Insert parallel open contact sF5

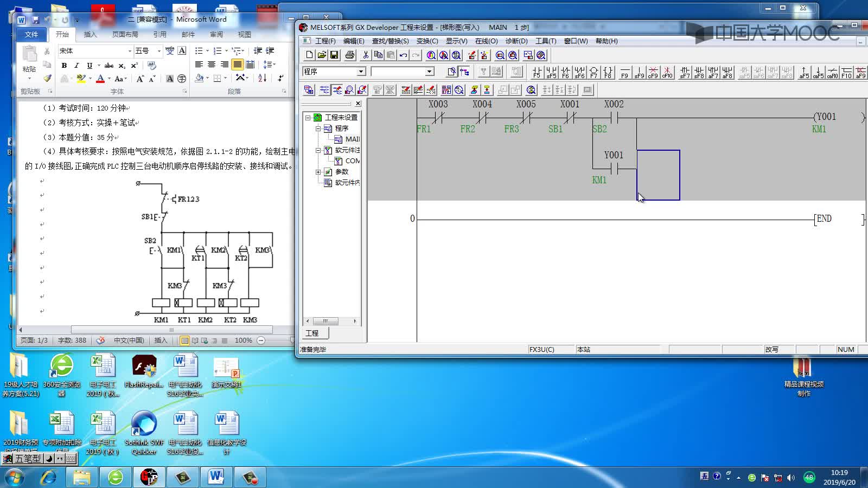coord(551,72)
